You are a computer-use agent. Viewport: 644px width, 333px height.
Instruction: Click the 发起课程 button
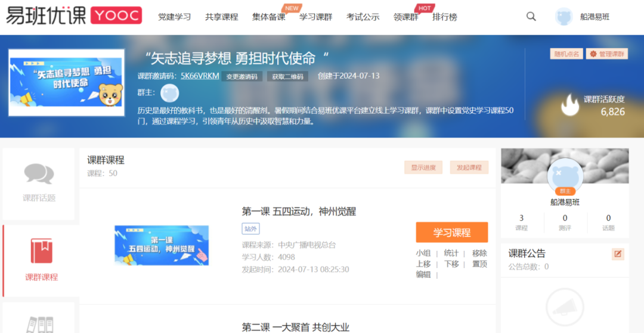click(469, 168)
